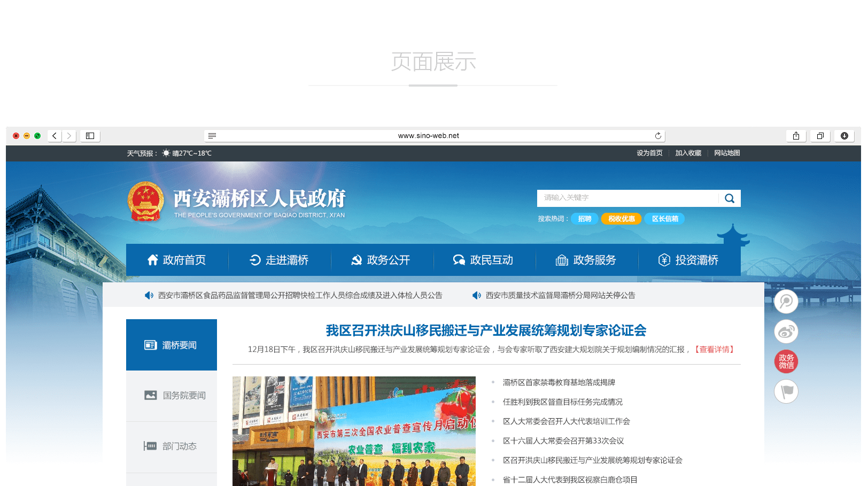Click the search magnifier button
This screenshot has width=868, height=486.
pos(730,198)
